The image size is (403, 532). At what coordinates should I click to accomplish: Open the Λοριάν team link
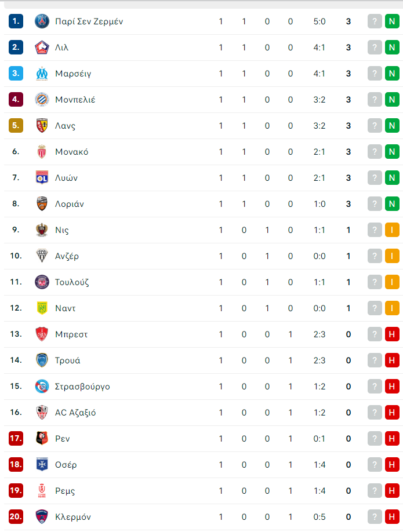point(69,204)
